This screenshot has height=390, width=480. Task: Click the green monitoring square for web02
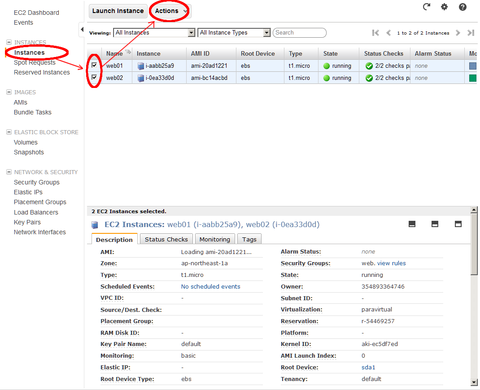[473, 78]
